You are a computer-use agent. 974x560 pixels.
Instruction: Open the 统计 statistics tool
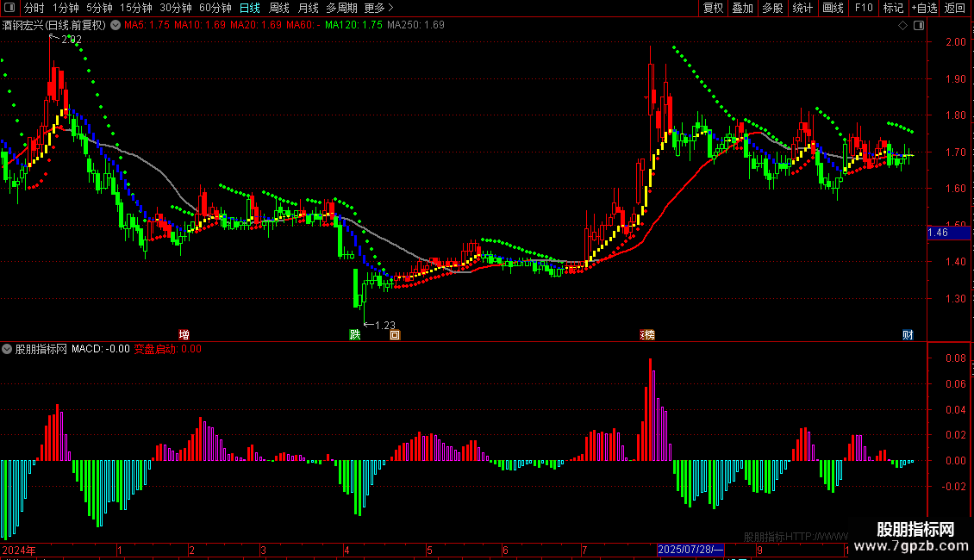pyautogui.click(x=802, y=8)
